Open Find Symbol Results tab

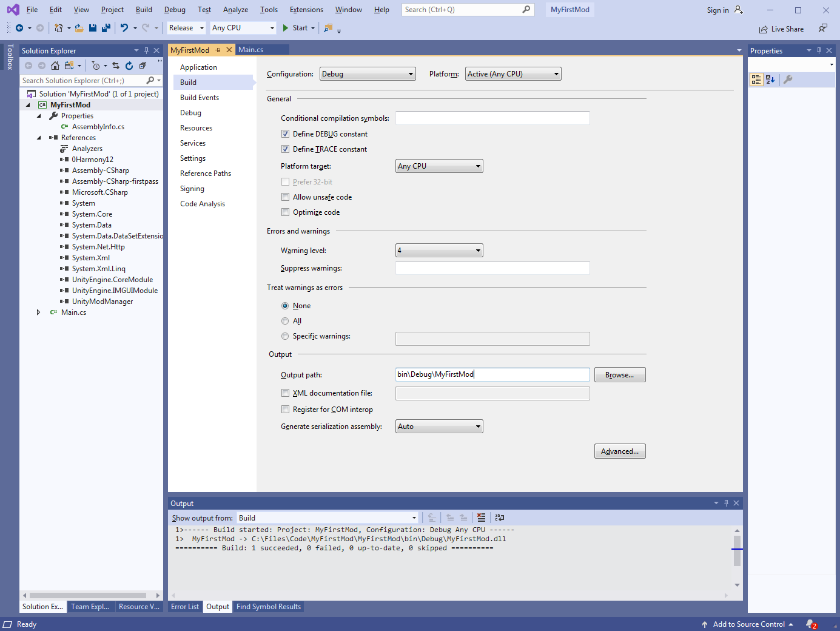pyautogui.click(x=269, y=607)
